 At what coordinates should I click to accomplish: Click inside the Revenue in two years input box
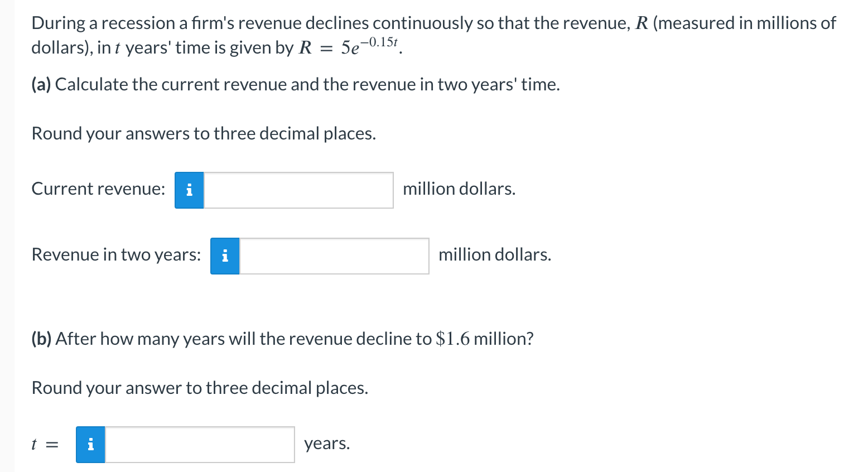[x=334, y=256]
